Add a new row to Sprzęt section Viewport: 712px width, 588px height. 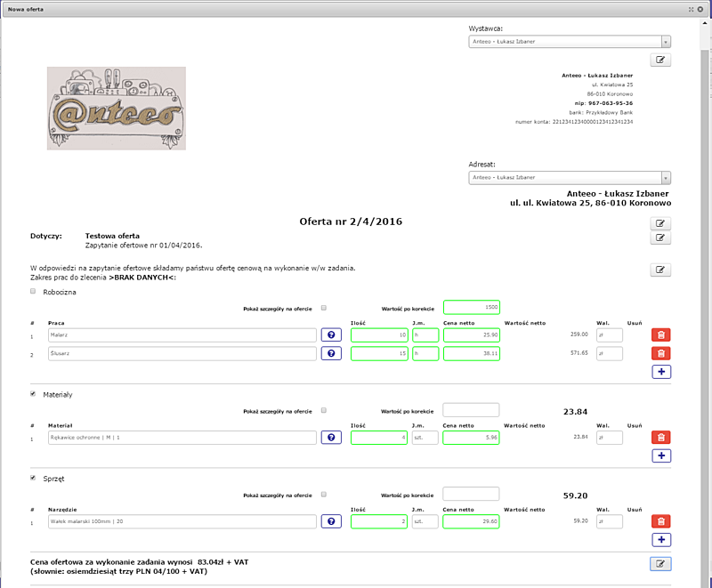coord(660,540)
